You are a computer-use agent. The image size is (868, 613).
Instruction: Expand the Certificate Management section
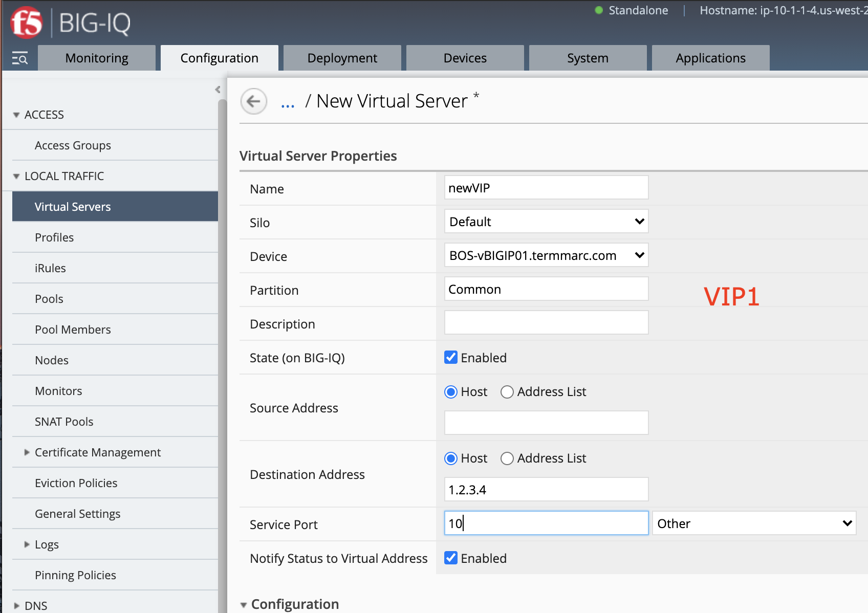[27, 452]
